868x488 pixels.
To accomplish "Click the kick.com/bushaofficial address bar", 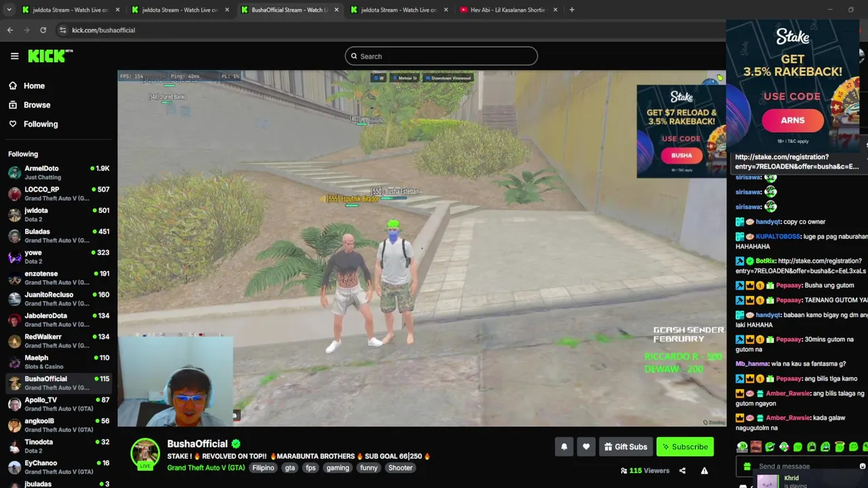I will 103,30.
